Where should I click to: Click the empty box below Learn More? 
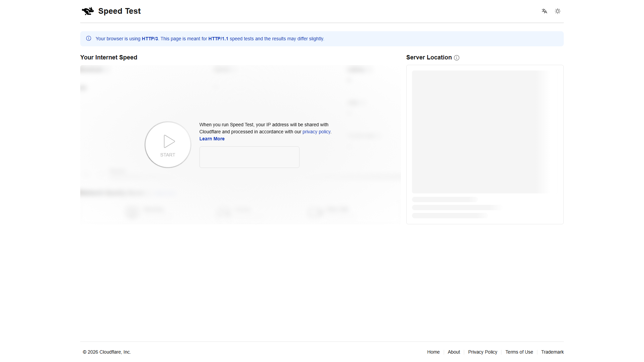tap(249, 157)
